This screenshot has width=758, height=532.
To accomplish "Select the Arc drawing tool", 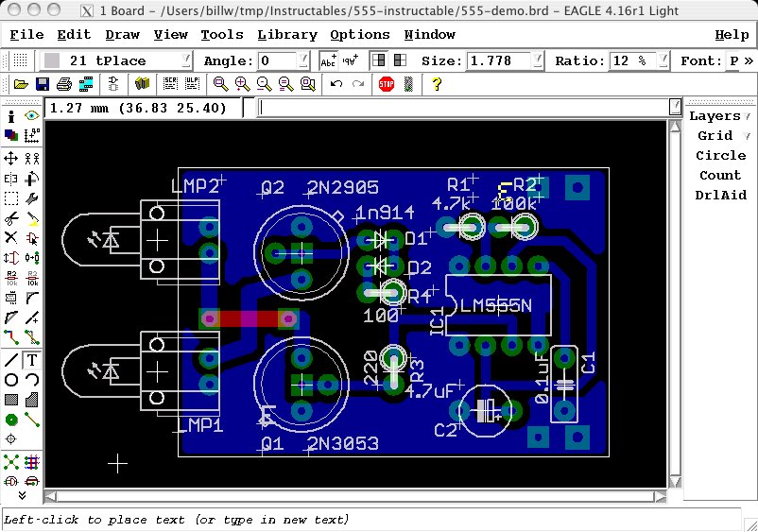I will [32, 380].
